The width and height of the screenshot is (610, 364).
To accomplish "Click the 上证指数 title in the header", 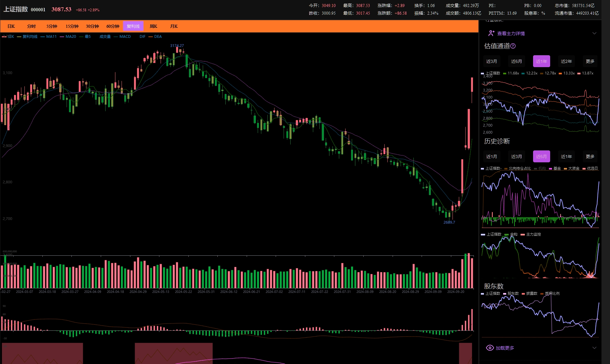I will tap(16, 9).
